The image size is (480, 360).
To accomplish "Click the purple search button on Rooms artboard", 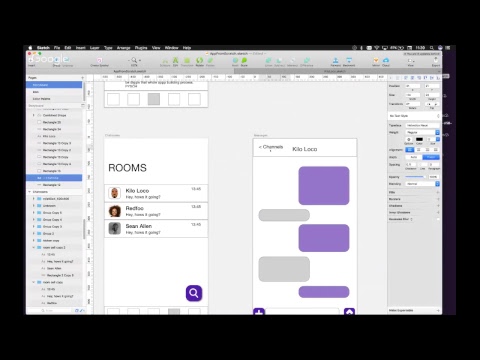I will click(x=194, y=293).
